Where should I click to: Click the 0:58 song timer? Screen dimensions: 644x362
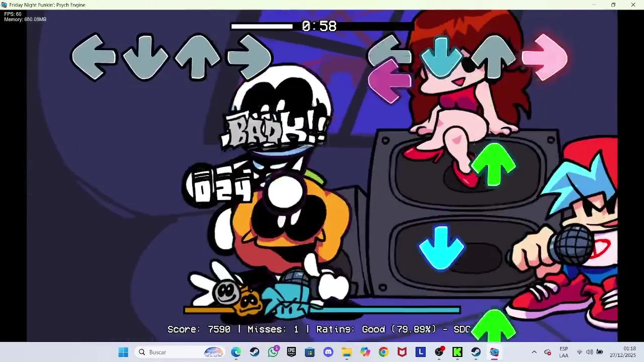click(x=319, y=26)
